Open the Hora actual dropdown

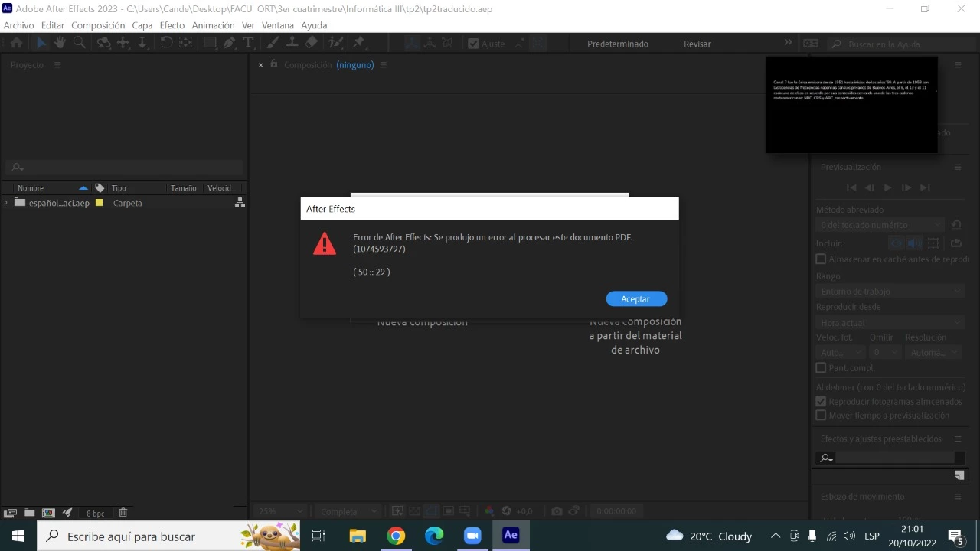pos(890,323)
